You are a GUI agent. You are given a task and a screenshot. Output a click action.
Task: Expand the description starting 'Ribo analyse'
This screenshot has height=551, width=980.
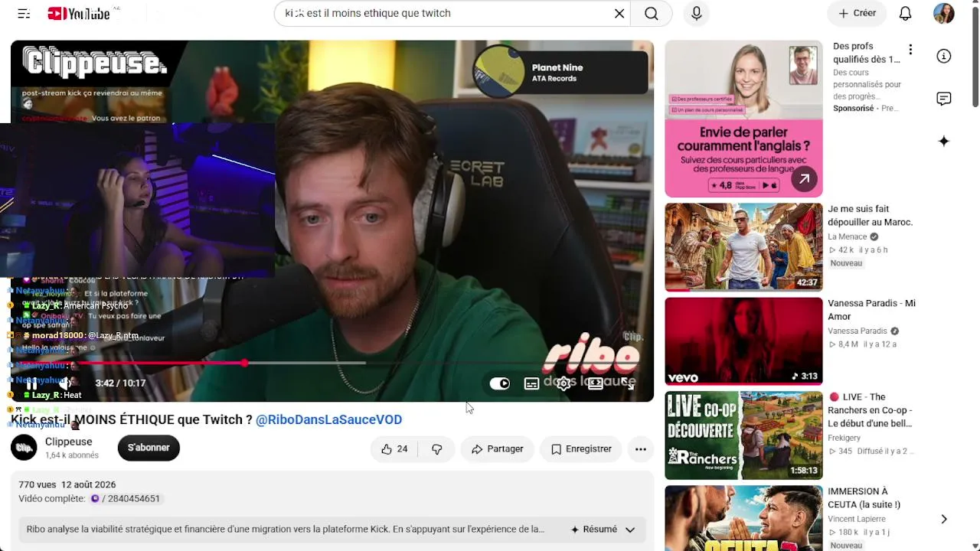click(286, 530)
